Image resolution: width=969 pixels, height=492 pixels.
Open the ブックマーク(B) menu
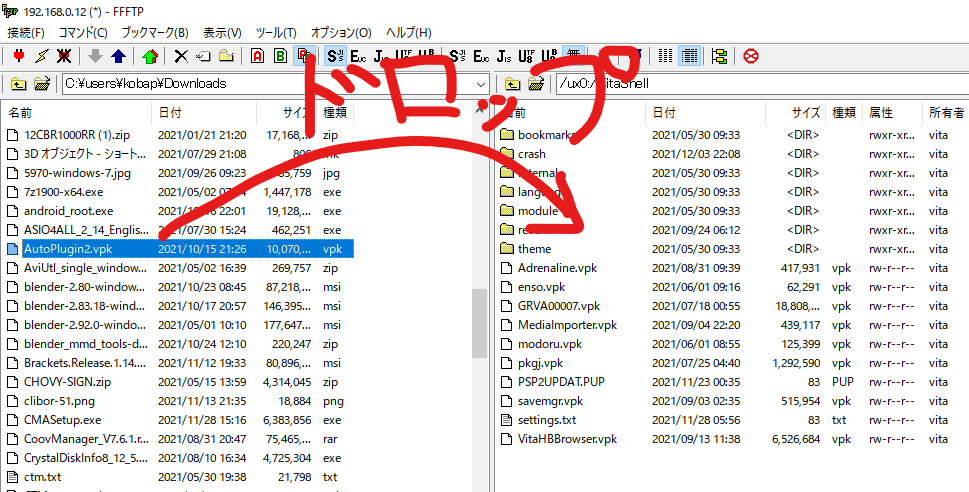coord(155,33)
